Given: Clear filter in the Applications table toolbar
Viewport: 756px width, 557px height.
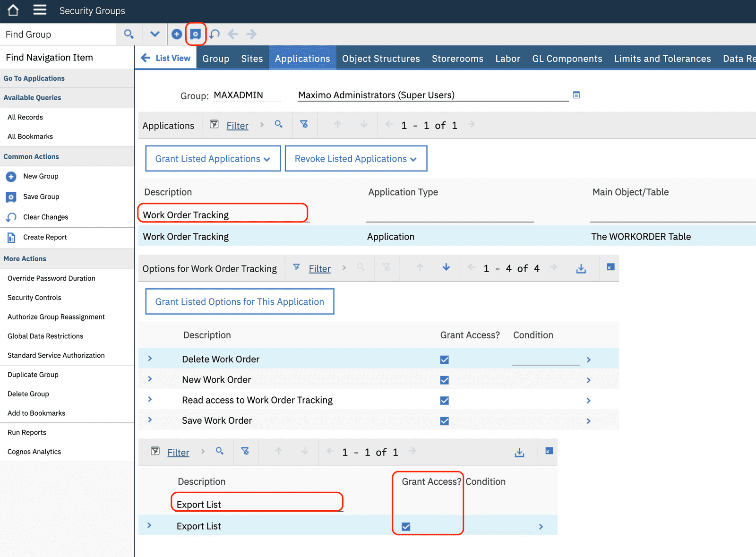Looking at the screenshot, I should pyautogui.click(x=304, y=124).
